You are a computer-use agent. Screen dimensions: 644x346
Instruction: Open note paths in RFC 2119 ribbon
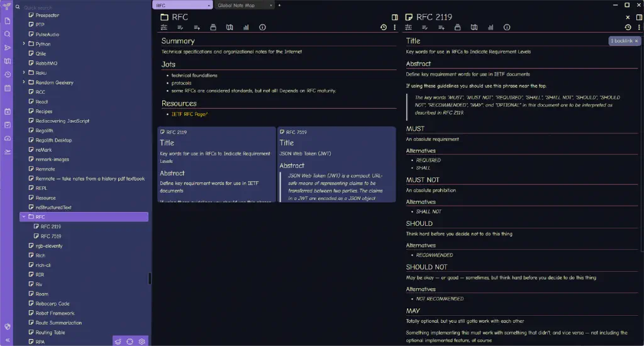458,28
